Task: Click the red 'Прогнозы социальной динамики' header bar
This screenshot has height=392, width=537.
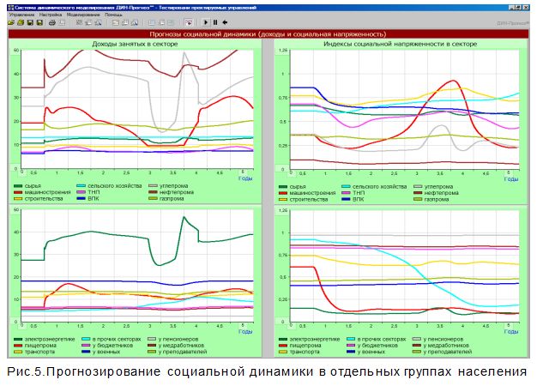Action: point(268,34)
